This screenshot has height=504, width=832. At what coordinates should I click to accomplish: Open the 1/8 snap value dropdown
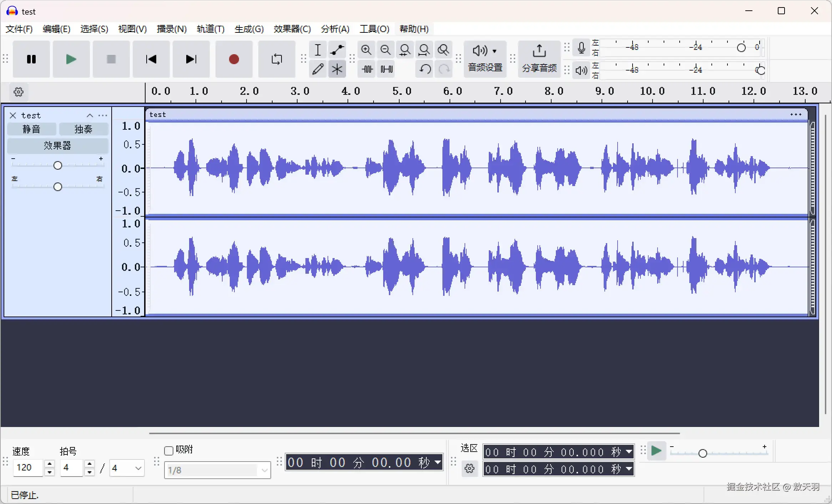[264, 470]
